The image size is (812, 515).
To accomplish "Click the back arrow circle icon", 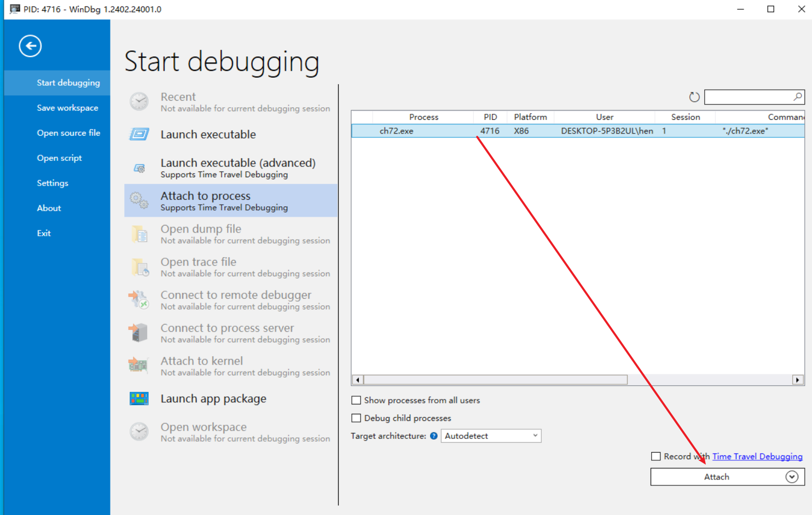I will [x=30, y=46].
